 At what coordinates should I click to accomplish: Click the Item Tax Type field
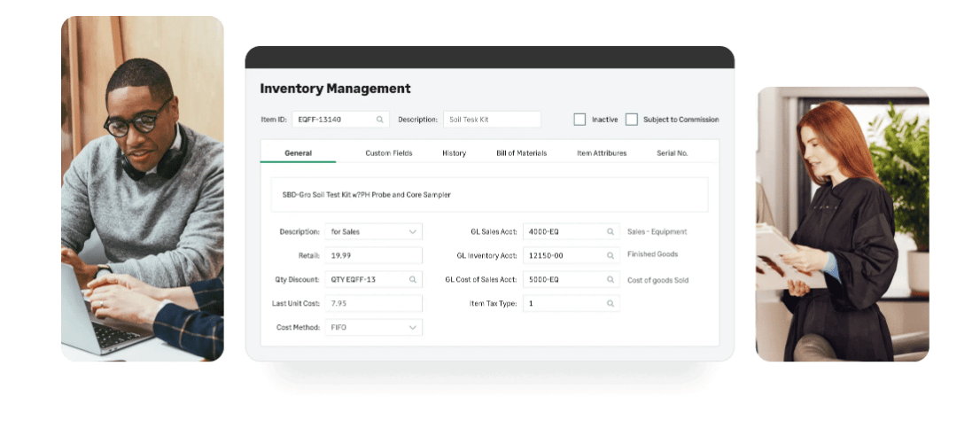[572, 304]
